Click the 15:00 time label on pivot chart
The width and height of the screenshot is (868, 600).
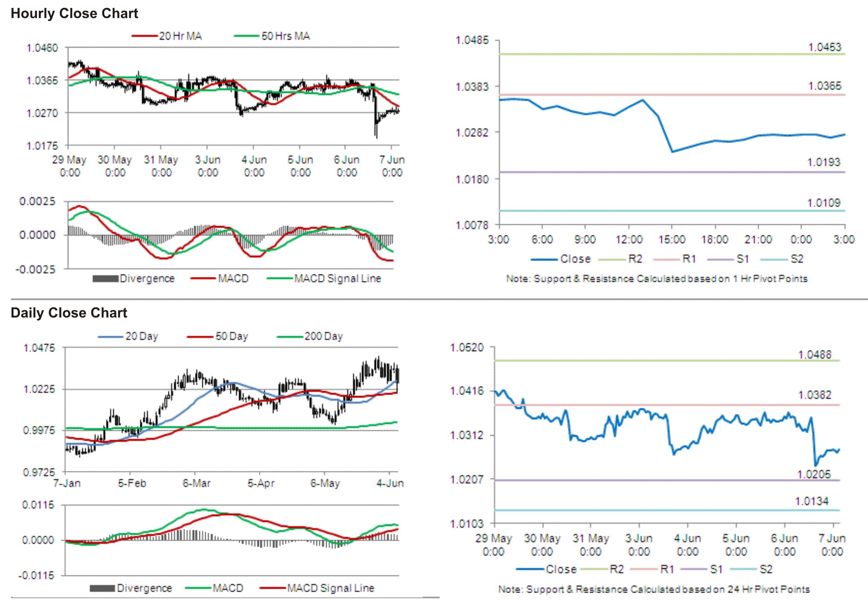pos(672,240)
